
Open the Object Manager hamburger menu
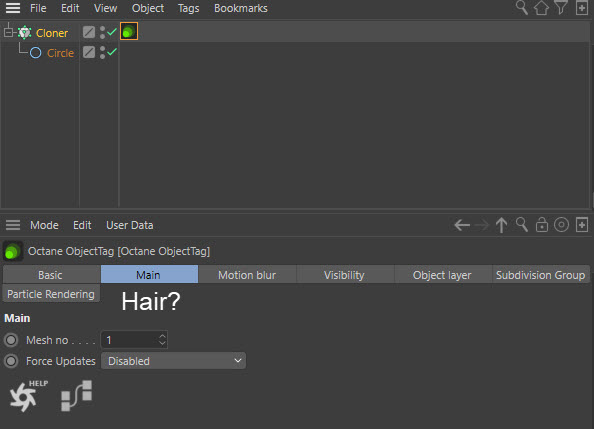(13, 8)
